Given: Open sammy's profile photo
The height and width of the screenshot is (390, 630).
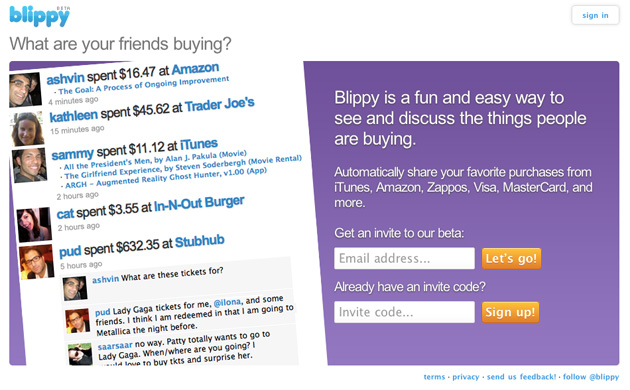Looking at the screenshot, I should click(29, 165).
